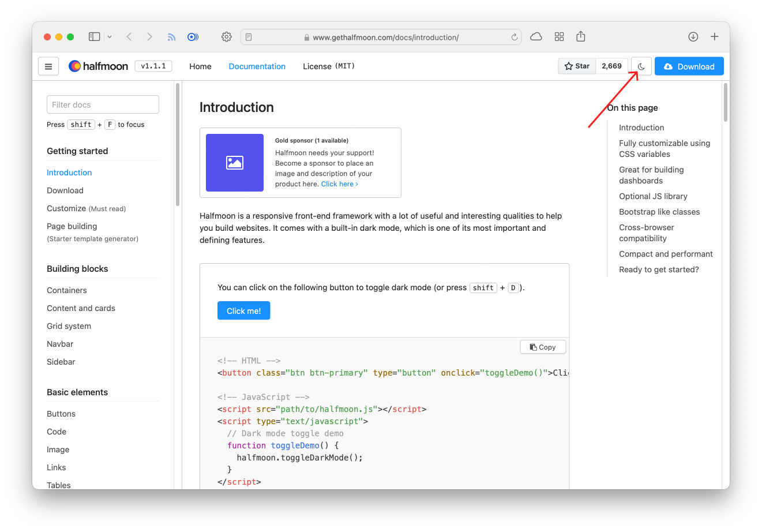Jump to Compact and performant section
This screenshot has height=532, width=762.
click(666, 254)
